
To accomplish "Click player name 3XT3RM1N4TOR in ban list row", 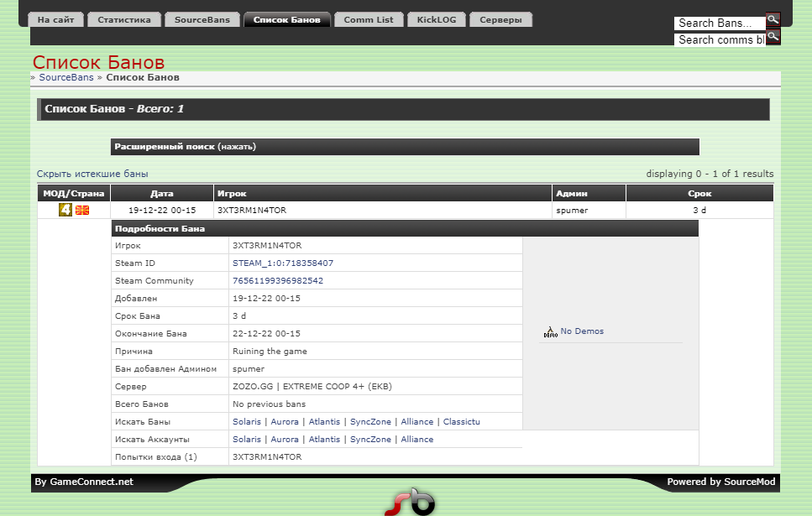I will tap(252, 210).
